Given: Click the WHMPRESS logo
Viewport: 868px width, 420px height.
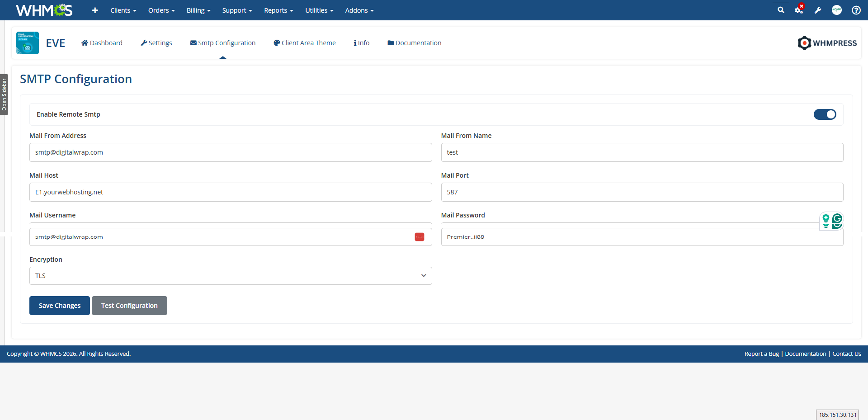Looking at the screenshot, I should click(x=827, y=43).
